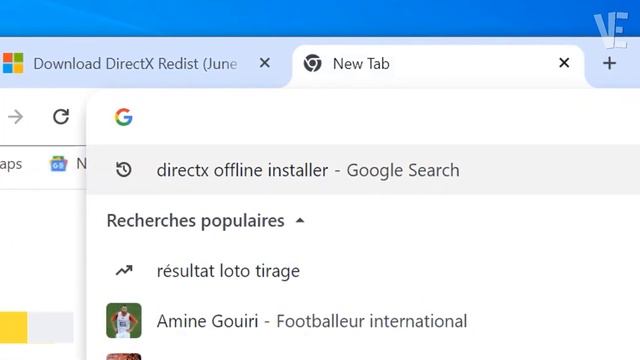Click the Recherches populaires heading
This screenshot has width=640, height=360.
(196, 221)
